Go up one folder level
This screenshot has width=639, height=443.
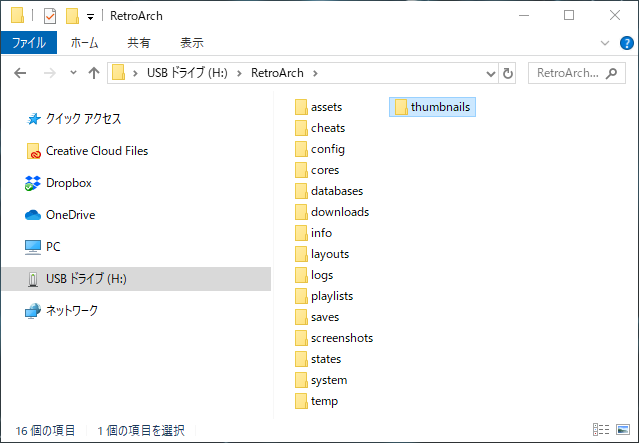[x=94, y=73]
